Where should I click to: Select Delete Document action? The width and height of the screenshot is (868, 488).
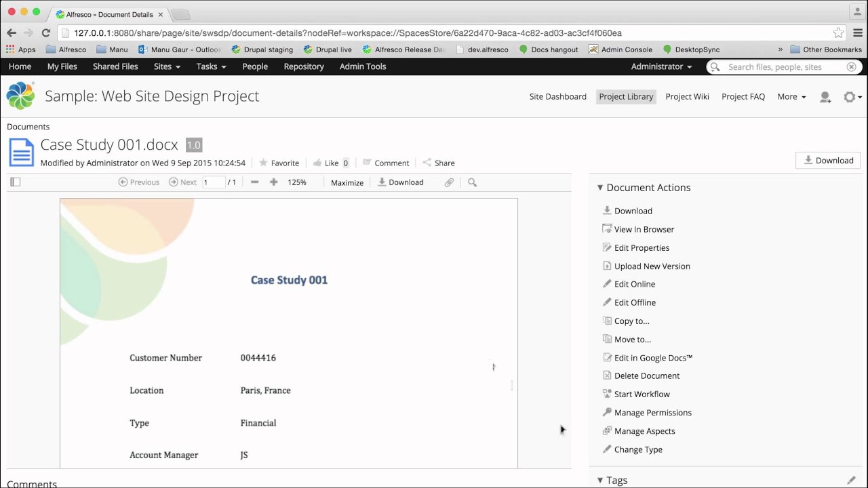tap(641, 375)
